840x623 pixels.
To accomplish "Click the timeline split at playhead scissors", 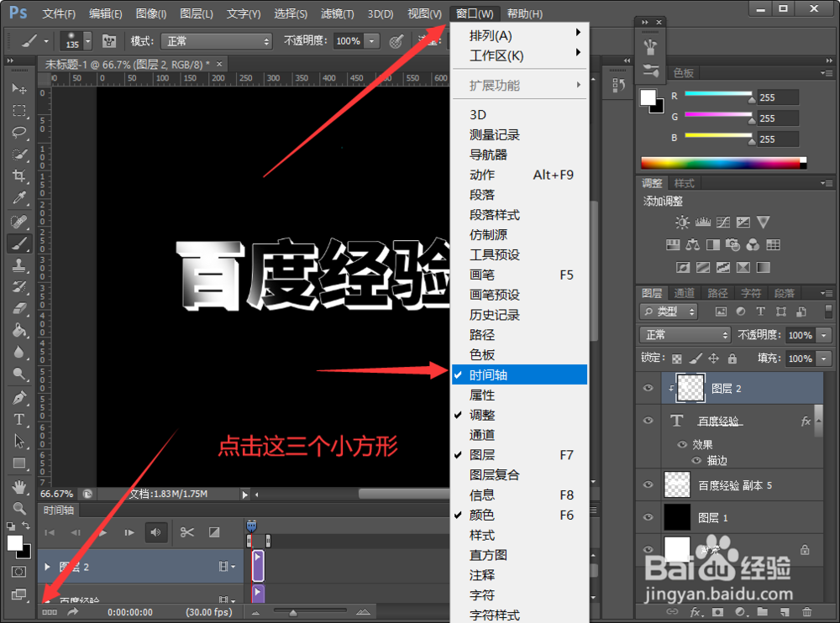I will [187, 532].
